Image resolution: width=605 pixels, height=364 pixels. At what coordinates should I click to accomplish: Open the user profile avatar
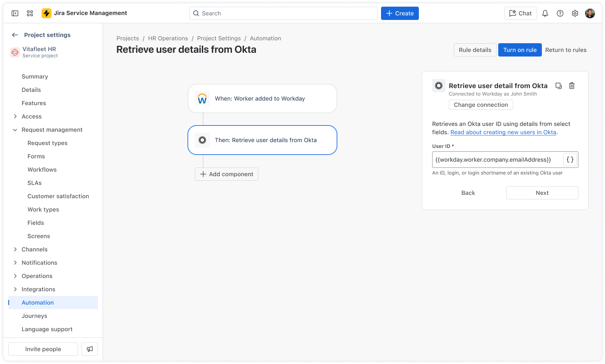[590, 13]
